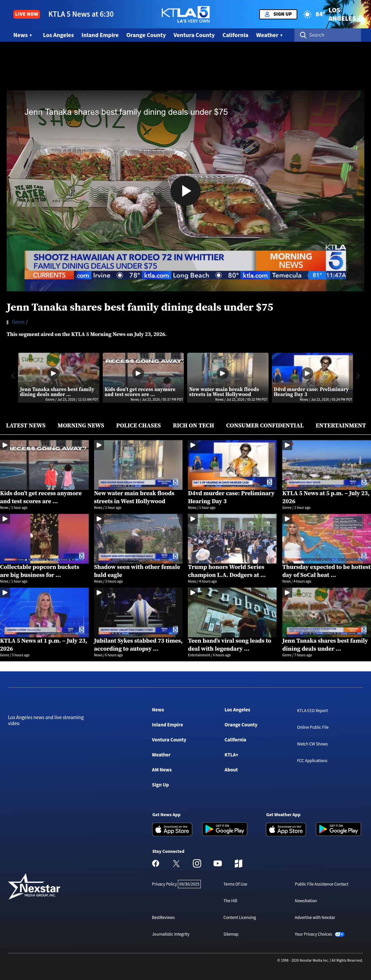Click the carousel next arrow

[x=358, y=376]
